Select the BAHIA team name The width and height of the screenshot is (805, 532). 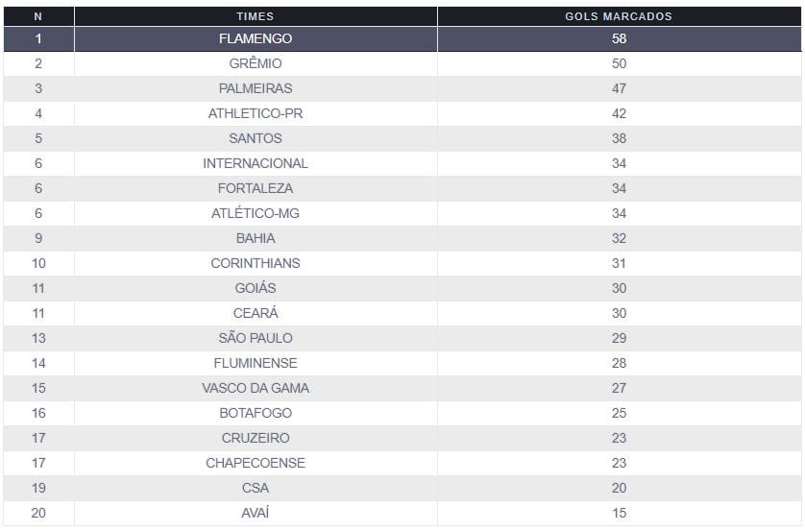256,238
